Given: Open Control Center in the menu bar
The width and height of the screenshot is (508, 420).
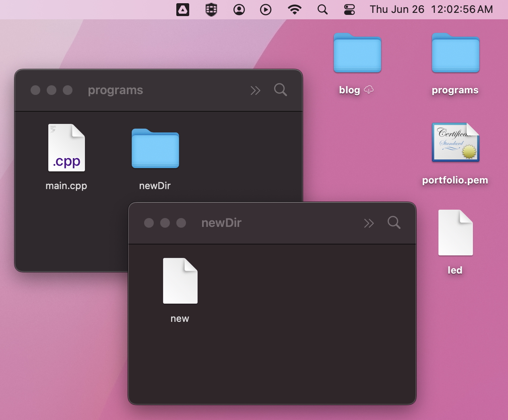Looking at the screenshot, I should pyautogui.click(x=349, y=9).
